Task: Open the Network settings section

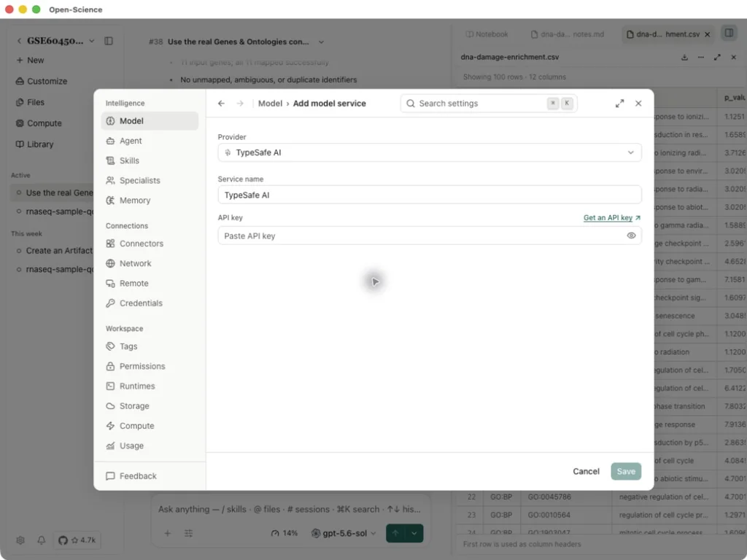Action: point(150,263)
